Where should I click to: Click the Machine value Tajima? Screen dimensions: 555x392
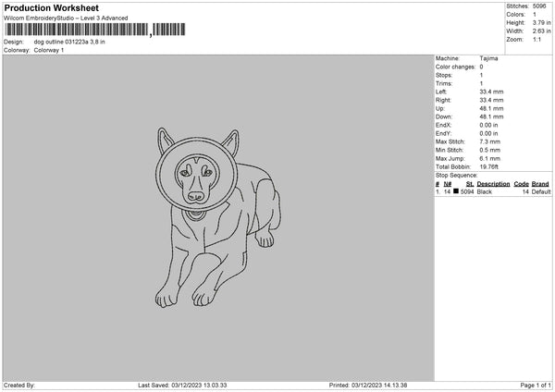(490, 59)
